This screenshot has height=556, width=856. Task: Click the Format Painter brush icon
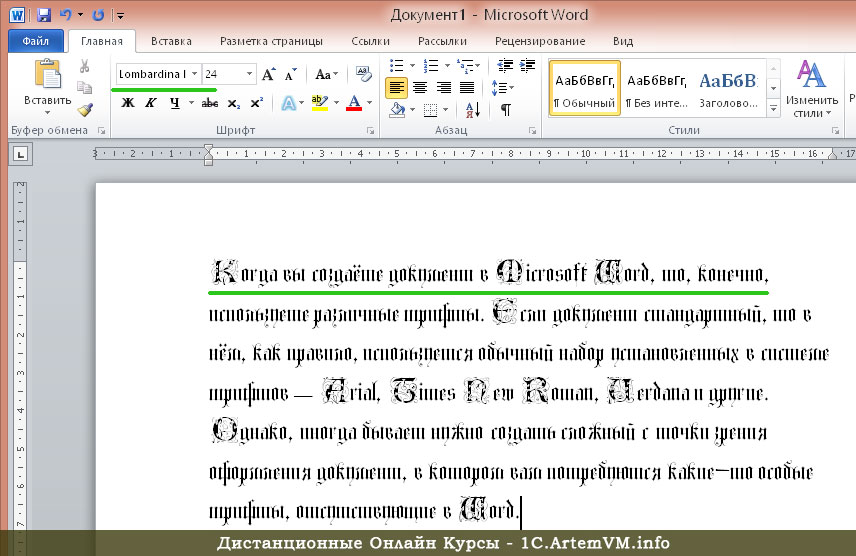(85, 109)
